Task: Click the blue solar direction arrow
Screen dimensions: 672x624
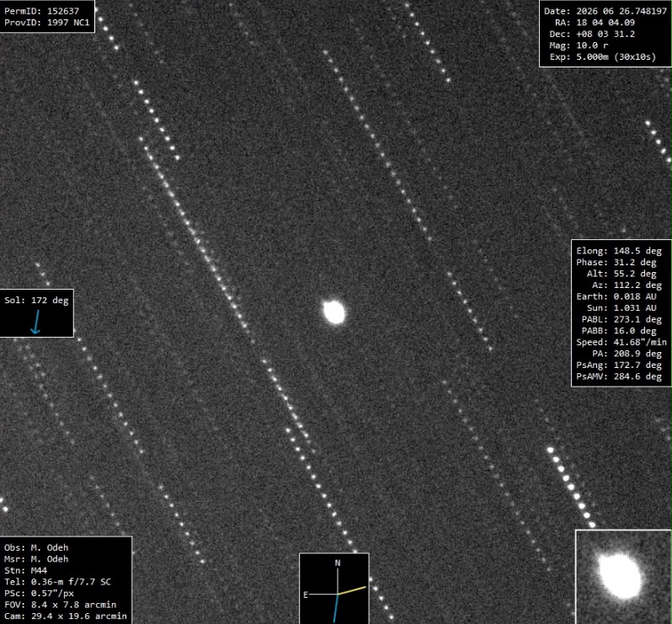Action: point(35,322)
